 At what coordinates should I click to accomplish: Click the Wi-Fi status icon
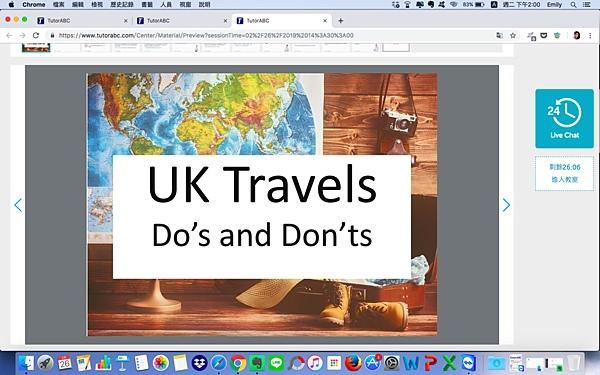point(454,5)
